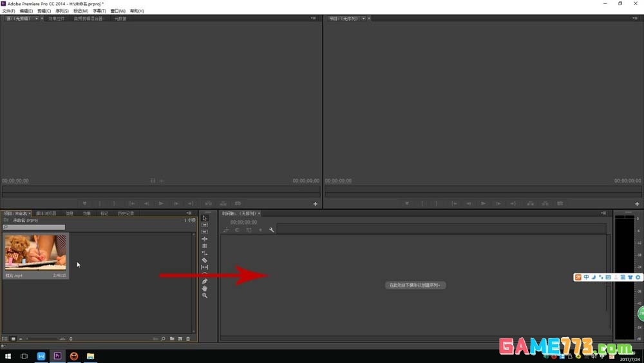Viewport: 644px width, 363px height.
Task: Select the Pen tool
Action: (205, 282)
